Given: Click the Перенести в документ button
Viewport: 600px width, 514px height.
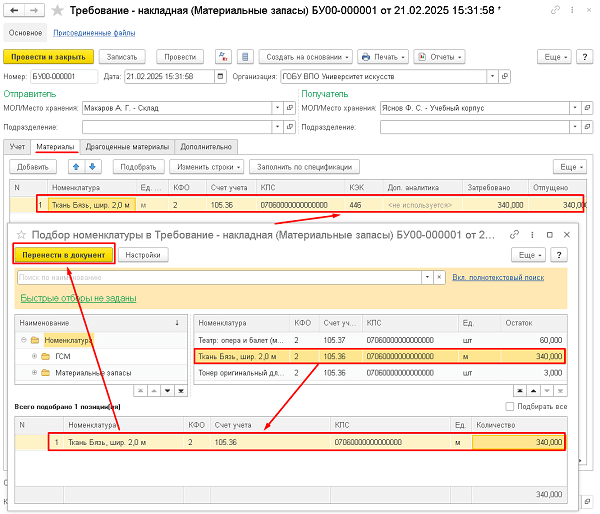Looking at the screenshot, I should [x=63, y=255].
